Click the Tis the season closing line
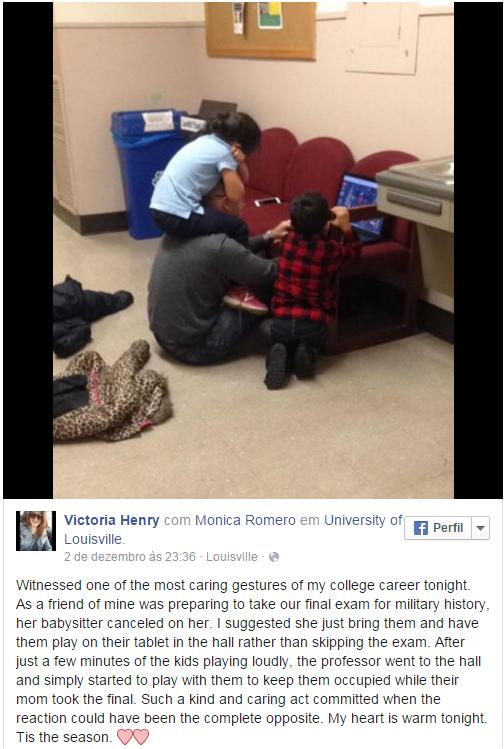Viewport: 504px width, 749px height. pos(64,737)
